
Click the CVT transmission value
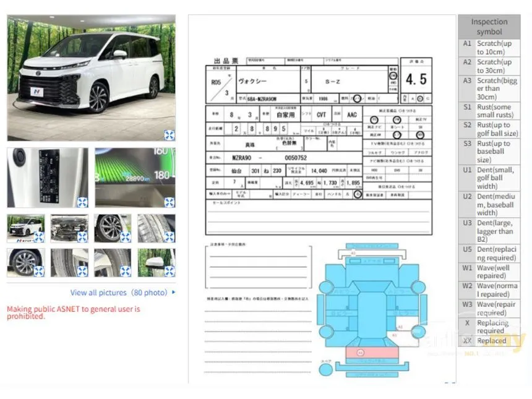point(321,114)
